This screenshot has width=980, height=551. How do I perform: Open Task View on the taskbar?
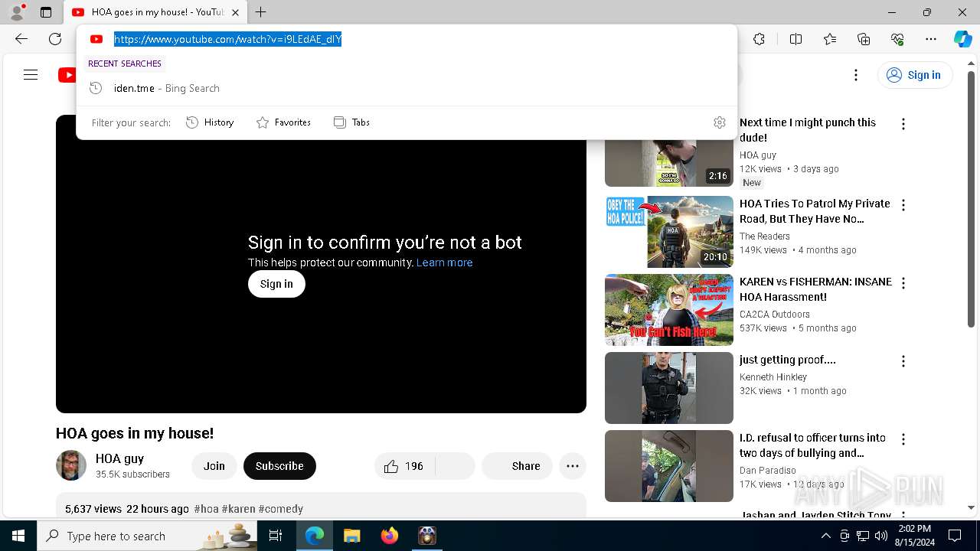pos(276,536)
